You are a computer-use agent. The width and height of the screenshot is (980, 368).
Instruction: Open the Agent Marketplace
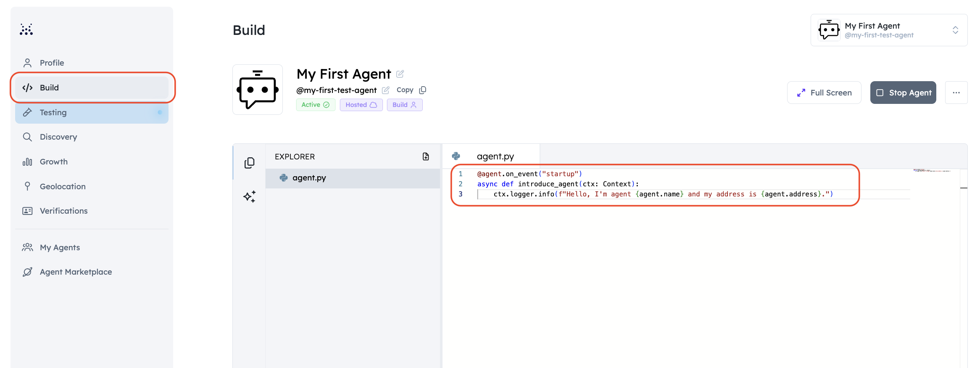coord(92,272)
